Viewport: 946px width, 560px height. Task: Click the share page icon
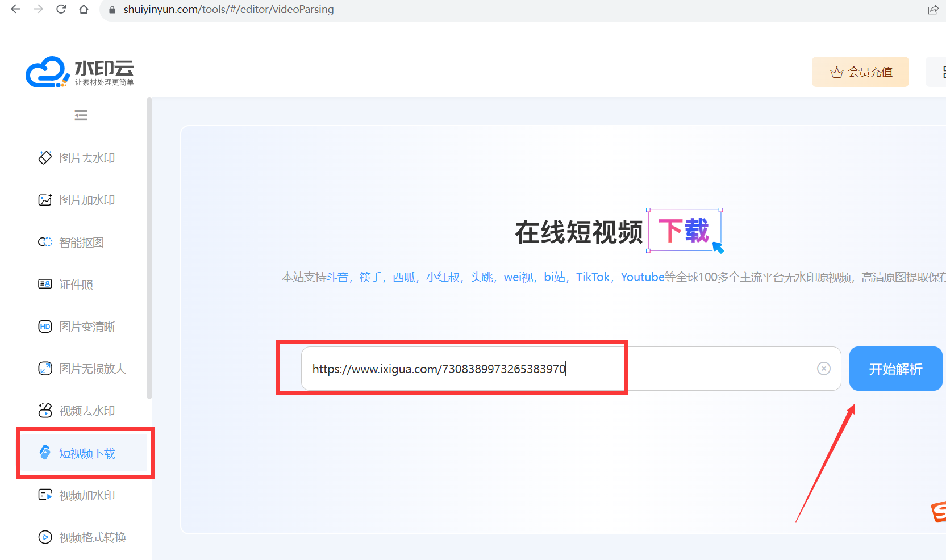[x=933, y=10]
